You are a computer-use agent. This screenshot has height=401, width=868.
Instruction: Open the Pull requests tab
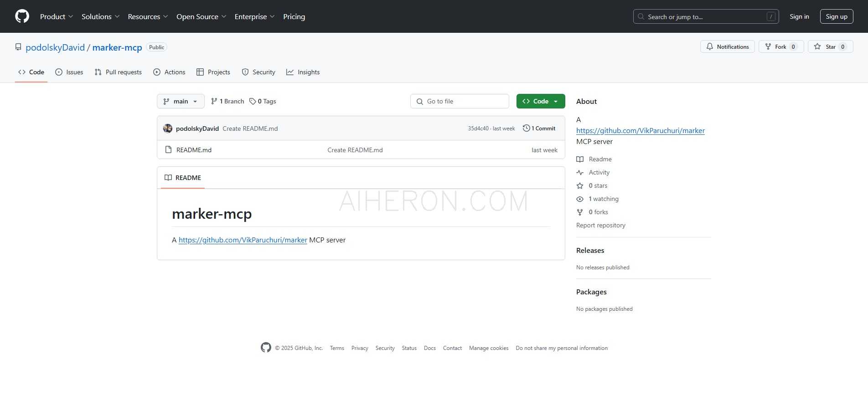118,72
